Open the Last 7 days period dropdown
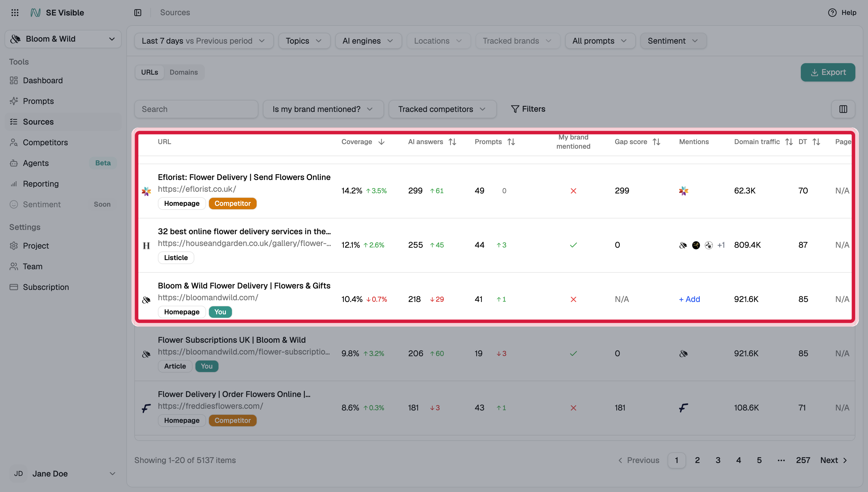 click(x=204, y=41)
